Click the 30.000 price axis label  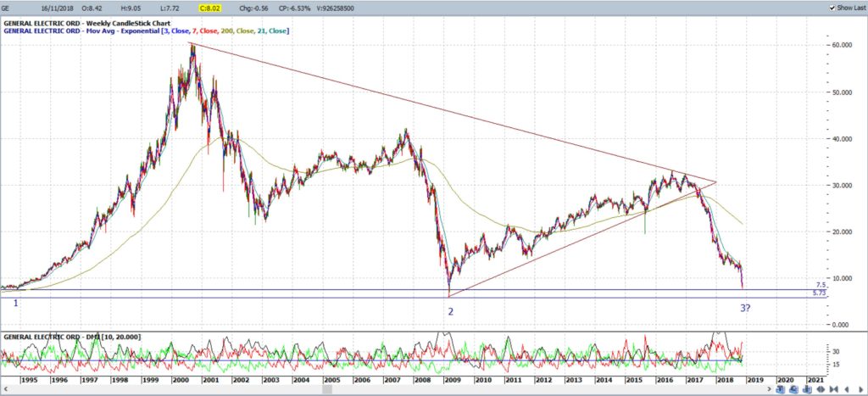pyautogui.click(x=841, y=185)
